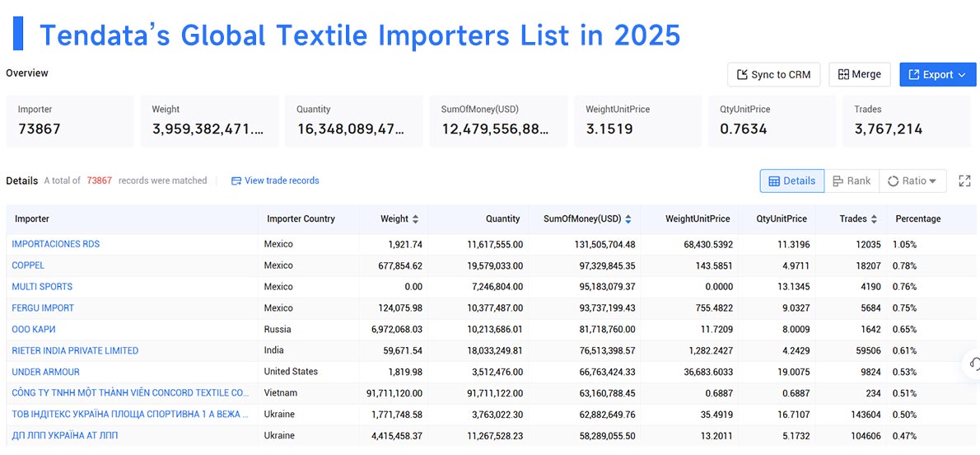Click the Weight summary card
980x455 pixels.
tap(209, 121)
